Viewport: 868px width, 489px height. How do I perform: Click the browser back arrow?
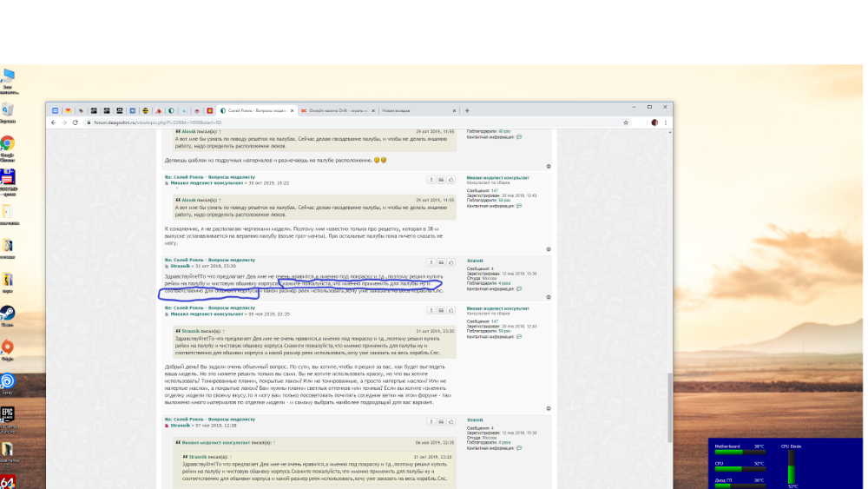[x=52, y=122]
